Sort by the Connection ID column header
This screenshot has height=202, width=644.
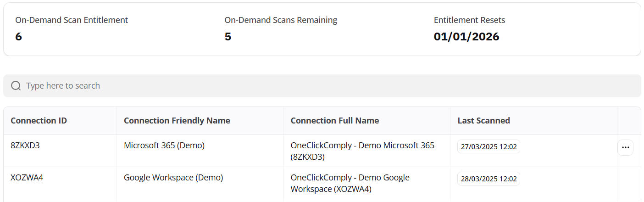point(39,121)
